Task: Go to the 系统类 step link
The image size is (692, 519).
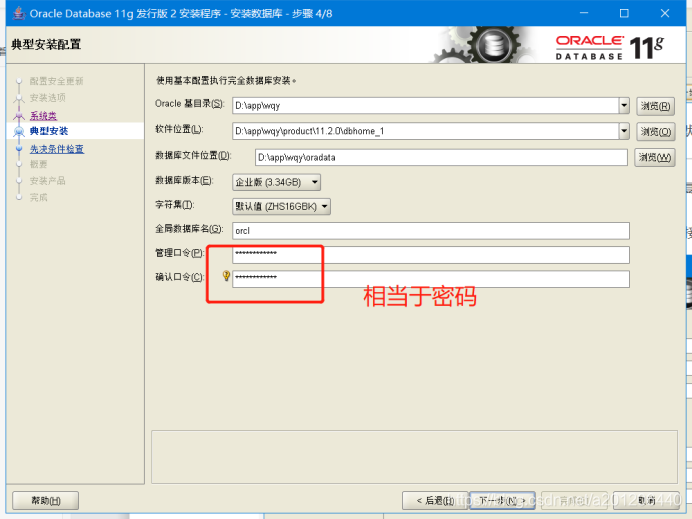Action: [43, 116]
